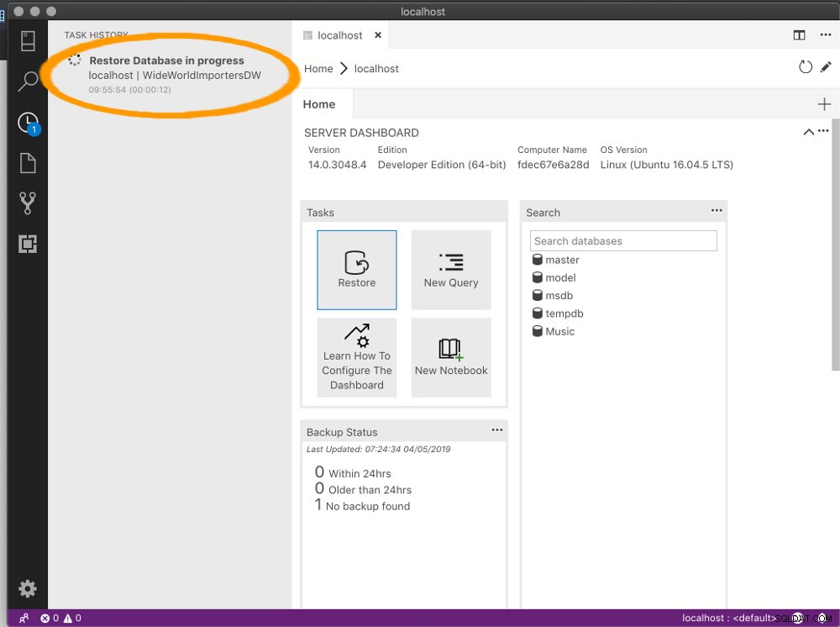Screen dimensions: 840x627
Task: Click the version value 14.0.3048.4
Action: pos(337,165)
